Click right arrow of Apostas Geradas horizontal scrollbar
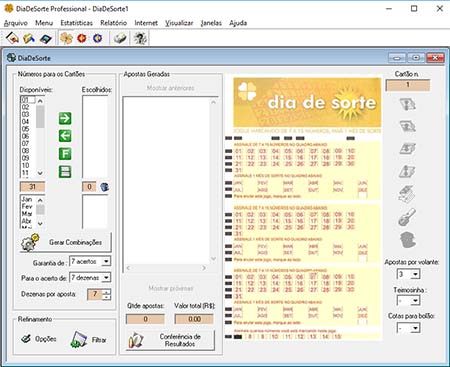This screenshot has height=367, width=450. (x=204, y=268)
